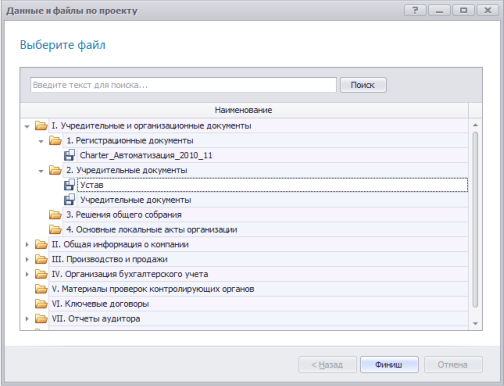This screenshot has width=504, height=386.
Task: Click folder icon of Ключевые договоры
Action: [x=41, y=304]
